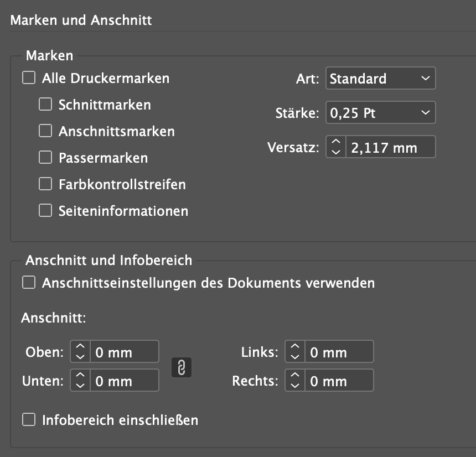Increase the Rechts bleed value

click(295, 375)
